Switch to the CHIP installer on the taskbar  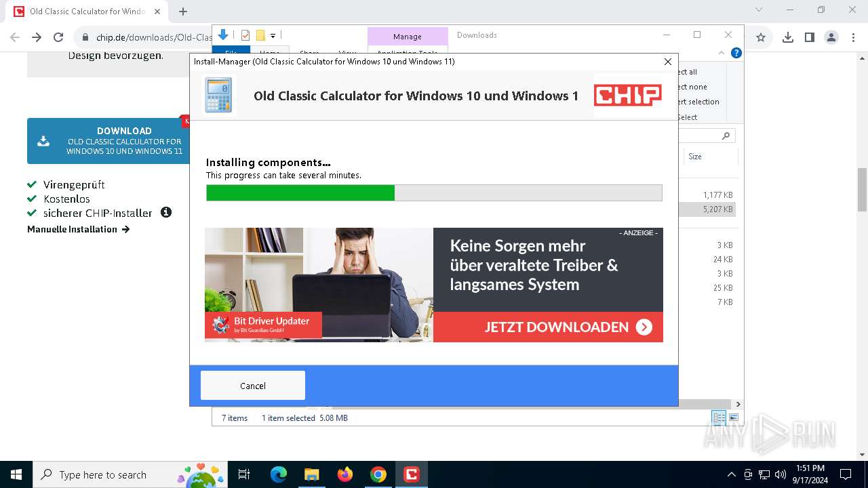[411, 474]
